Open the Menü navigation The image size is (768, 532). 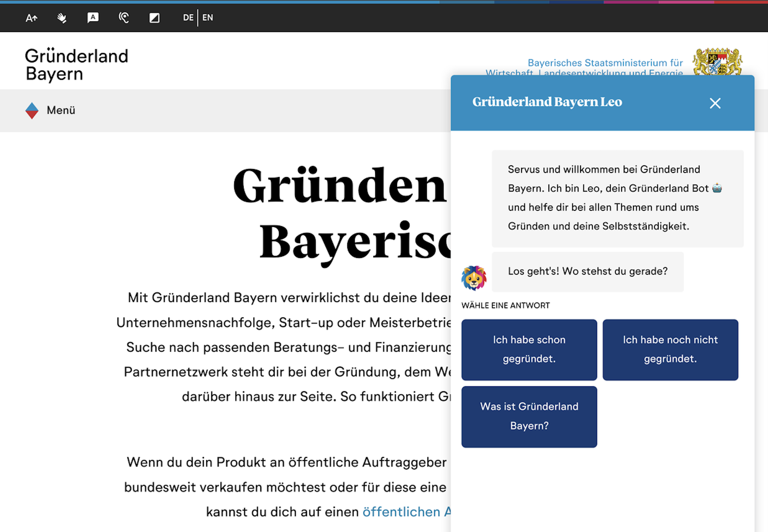[61, 110]
